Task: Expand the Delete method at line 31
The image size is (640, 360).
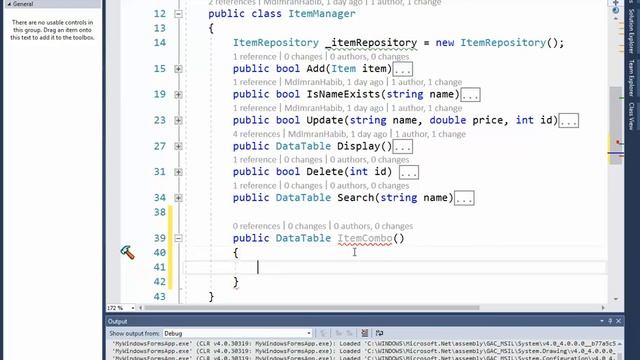Action: point(178,172)
